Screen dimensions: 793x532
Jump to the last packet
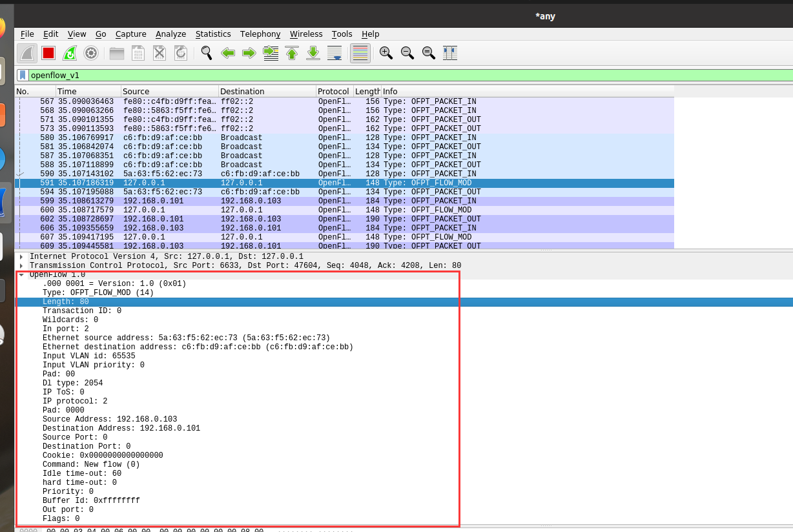[x=313, y=53]
